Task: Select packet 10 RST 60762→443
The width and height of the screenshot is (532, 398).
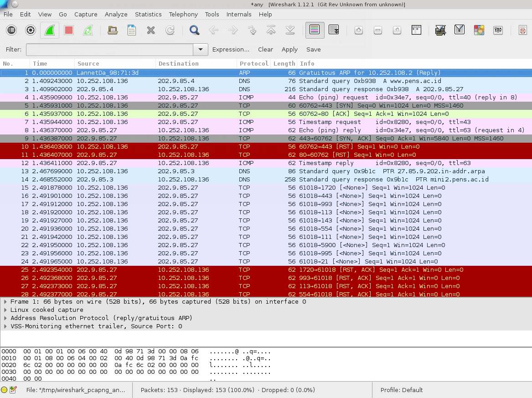Action: coord(266,147)
